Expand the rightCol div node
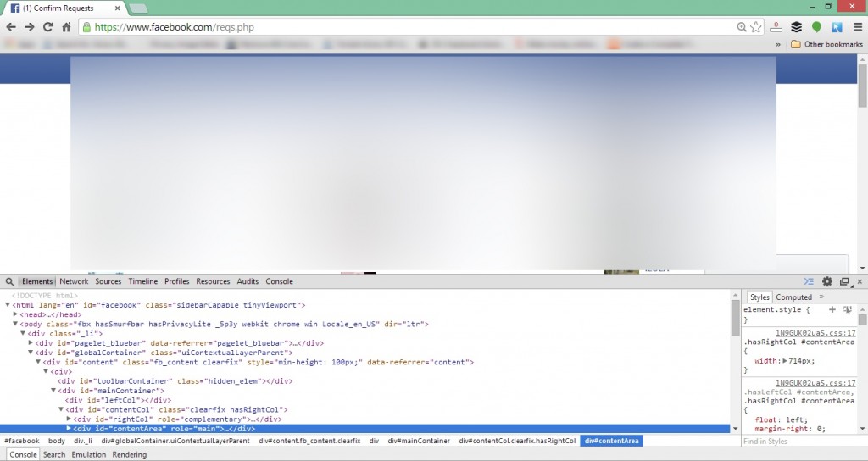 69,419
